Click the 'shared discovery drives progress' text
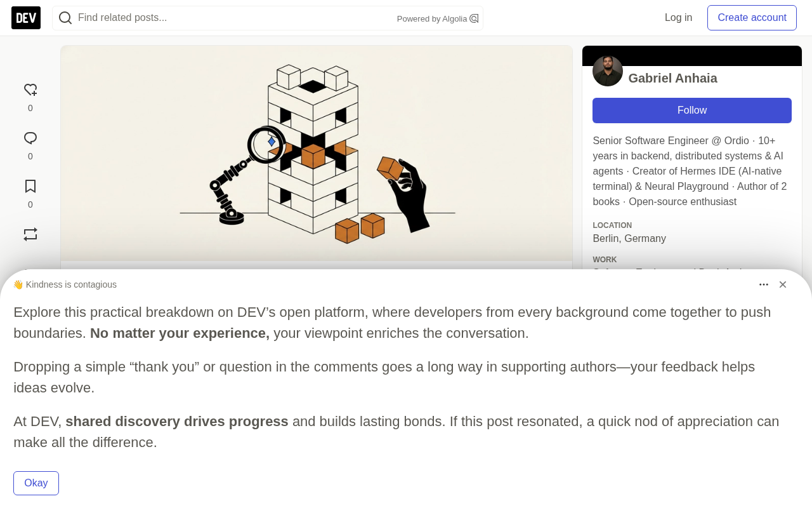This screenshot has height=508, width=812. coord(177,422)
